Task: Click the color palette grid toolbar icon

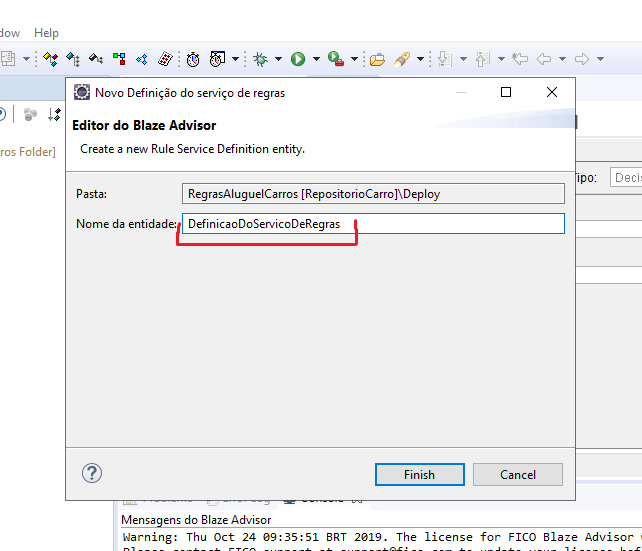Action: [165, 59]
